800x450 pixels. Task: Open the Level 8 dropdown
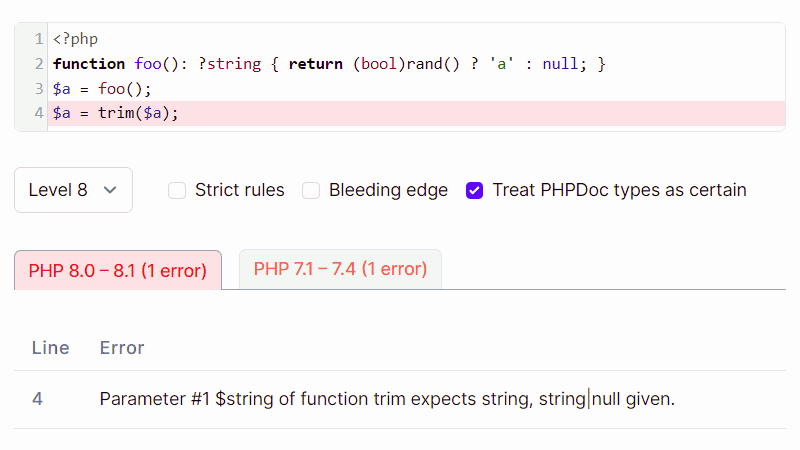coord(72,190)
